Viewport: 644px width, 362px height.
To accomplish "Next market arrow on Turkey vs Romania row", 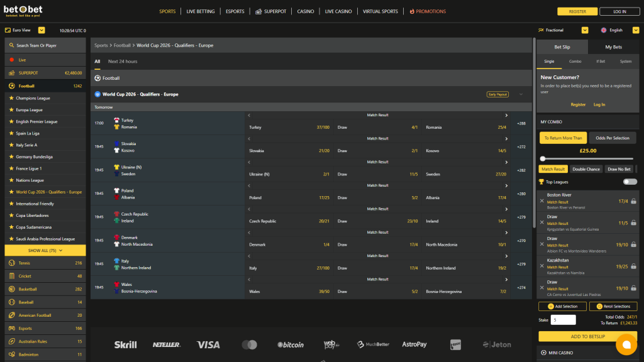I will pyautogui.click(x=506, y=116).
